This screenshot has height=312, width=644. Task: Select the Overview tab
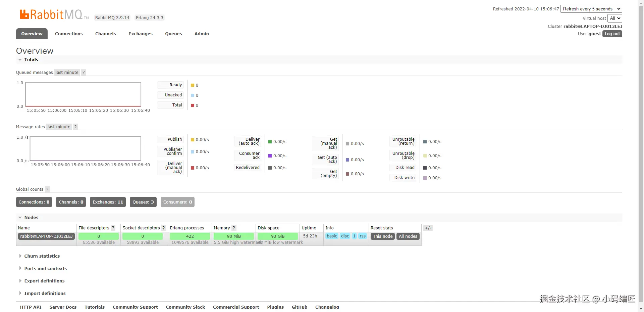point(32,34)
